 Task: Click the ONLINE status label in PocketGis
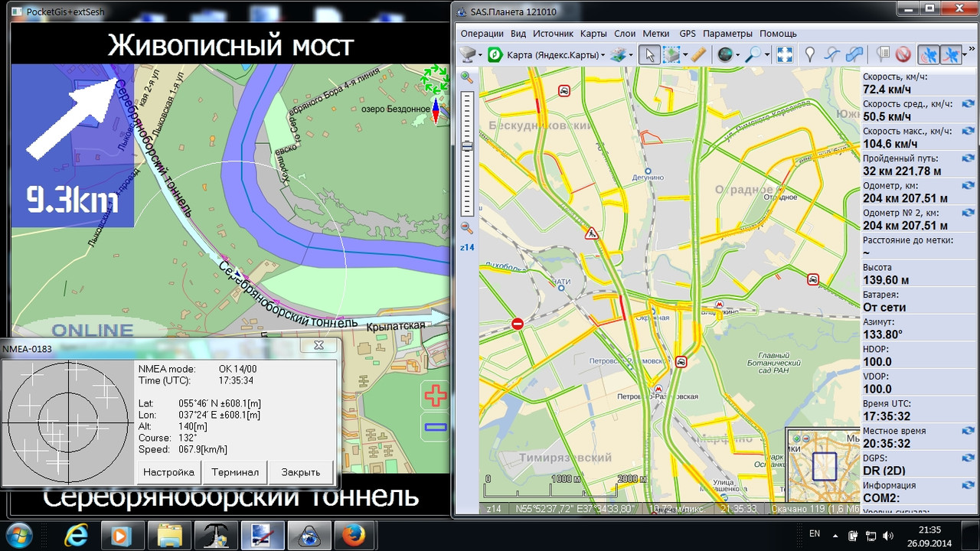[x=93, y=331]
